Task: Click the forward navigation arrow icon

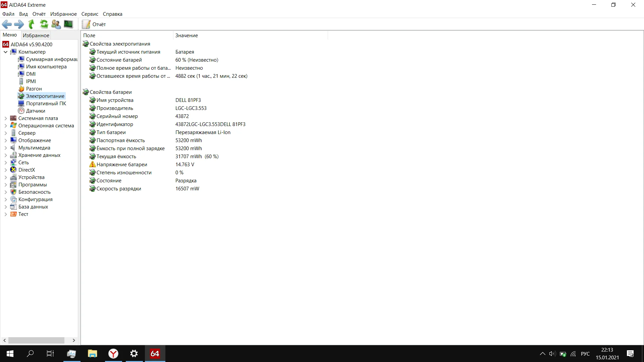Action: click(19, 24)
